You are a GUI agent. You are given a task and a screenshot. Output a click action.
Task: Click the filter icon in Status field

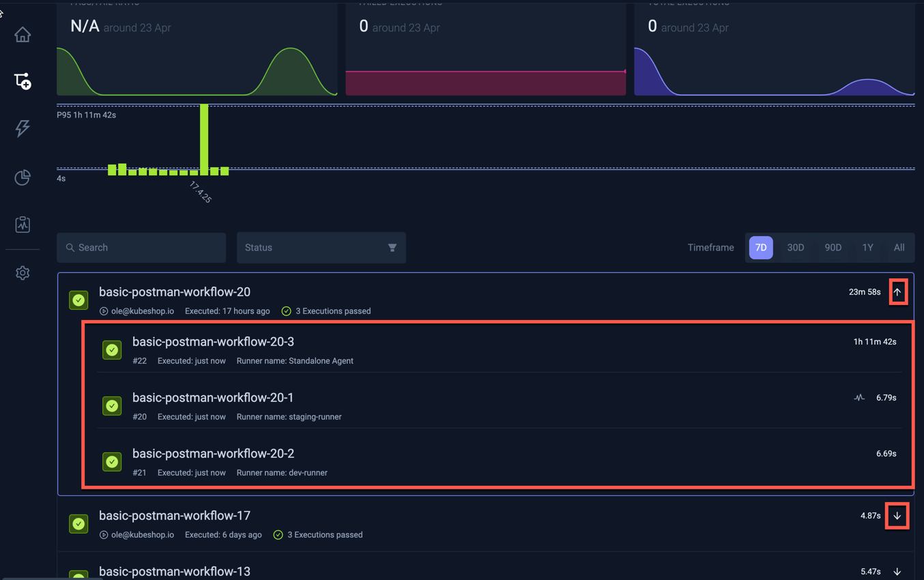(x=392, y=248)
